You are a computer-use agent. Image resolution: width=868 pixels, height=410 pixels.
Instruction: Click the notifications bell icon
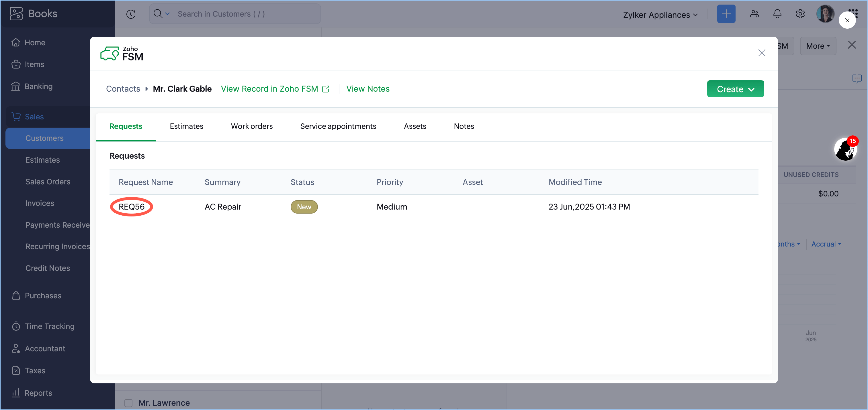point(777,14)
